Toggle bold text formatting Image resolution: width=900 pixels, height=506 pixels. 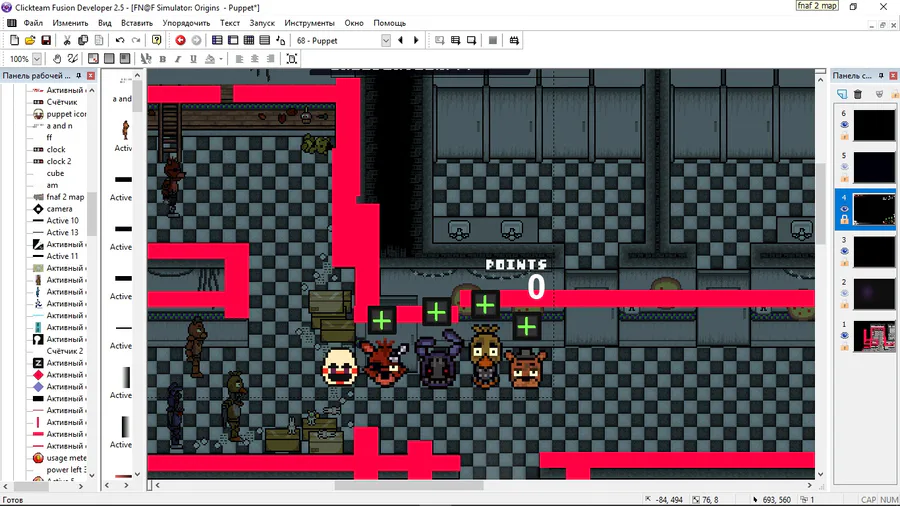tap(162, 59)
